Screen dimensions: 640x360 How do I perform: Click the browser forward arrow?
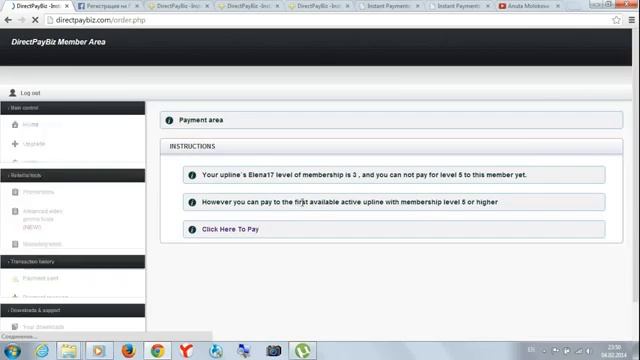(22, 20)
